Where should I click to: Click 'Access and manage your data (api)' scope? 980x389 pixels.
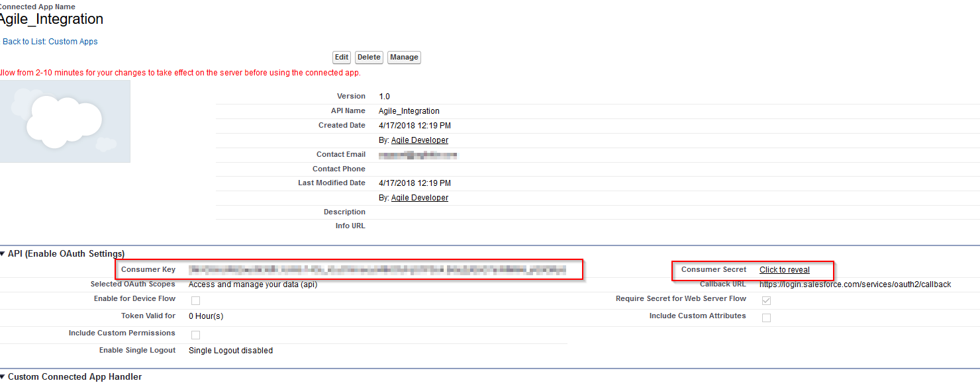[254, 284]
